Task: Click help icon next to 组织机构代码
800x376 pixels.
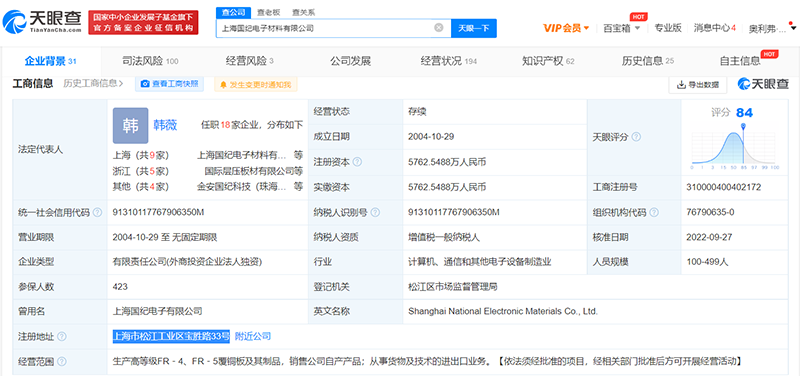Action: [654, 212]
